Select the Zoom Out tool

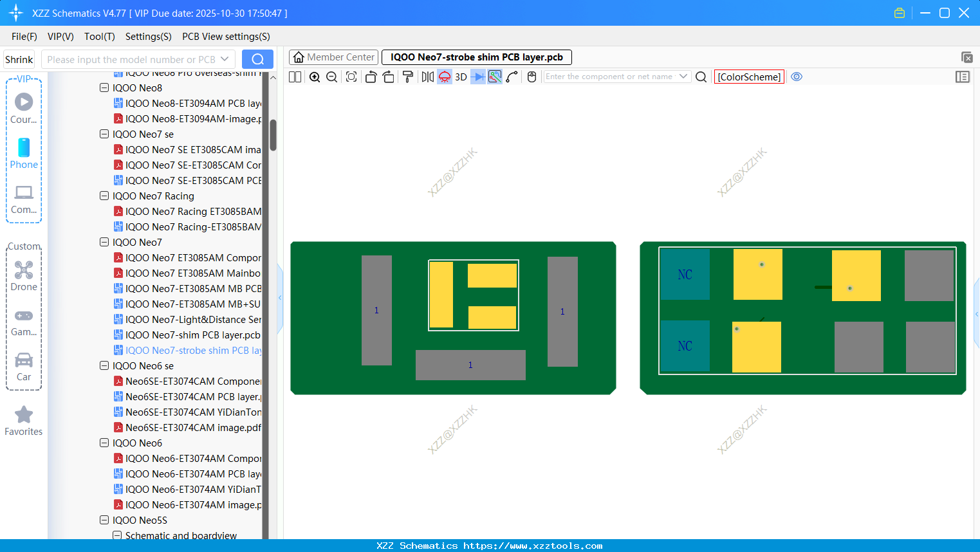click(331, 77)
